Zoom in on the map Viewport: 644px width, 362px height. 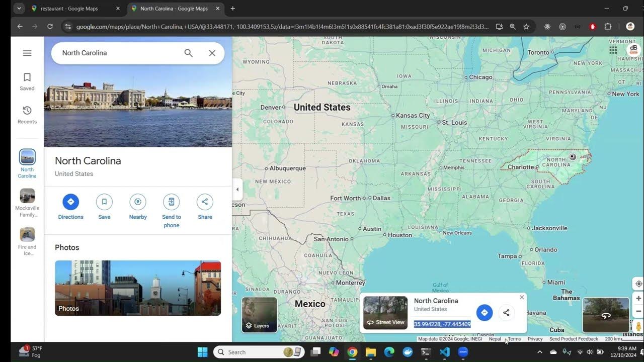pyautogui.click(x=638, y=298)
